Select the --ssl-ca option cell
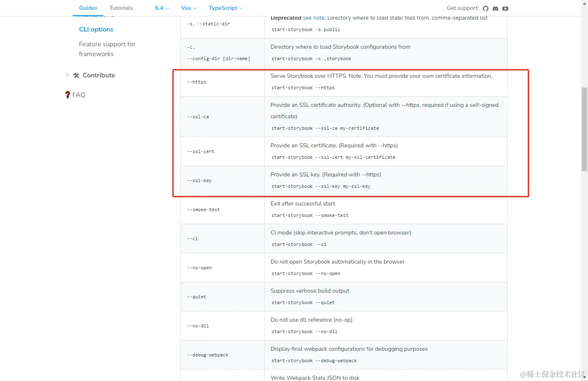Viewport: 588px width, 381px height. pyautogui.click(x=222, y=117)
